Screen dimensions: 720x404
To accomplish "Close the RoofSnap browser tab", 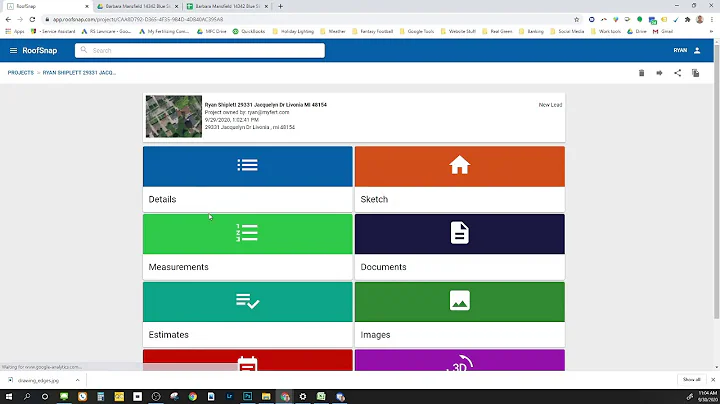I will [87, 6].
